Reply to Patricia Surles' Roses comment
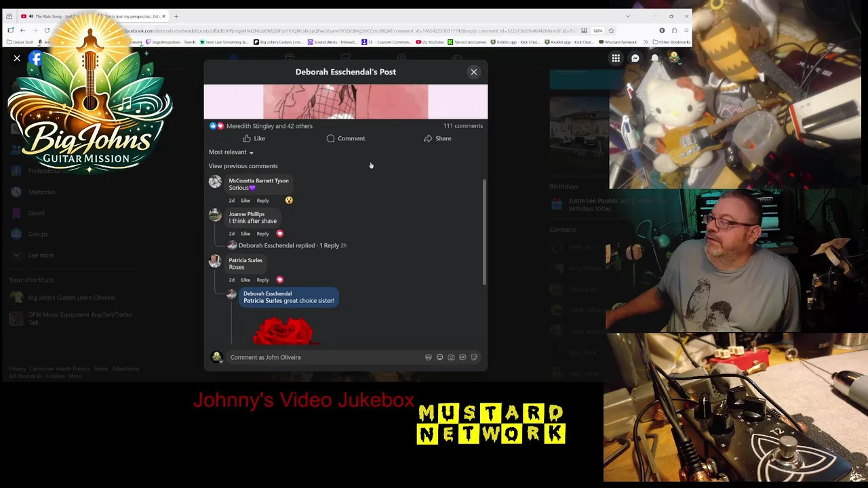The image size is (868, 488). (262, 280)
